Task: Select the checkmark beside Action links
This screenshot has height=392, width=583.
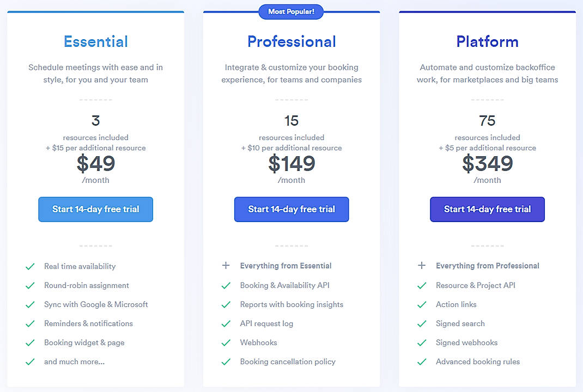Action: pos(422,304)
